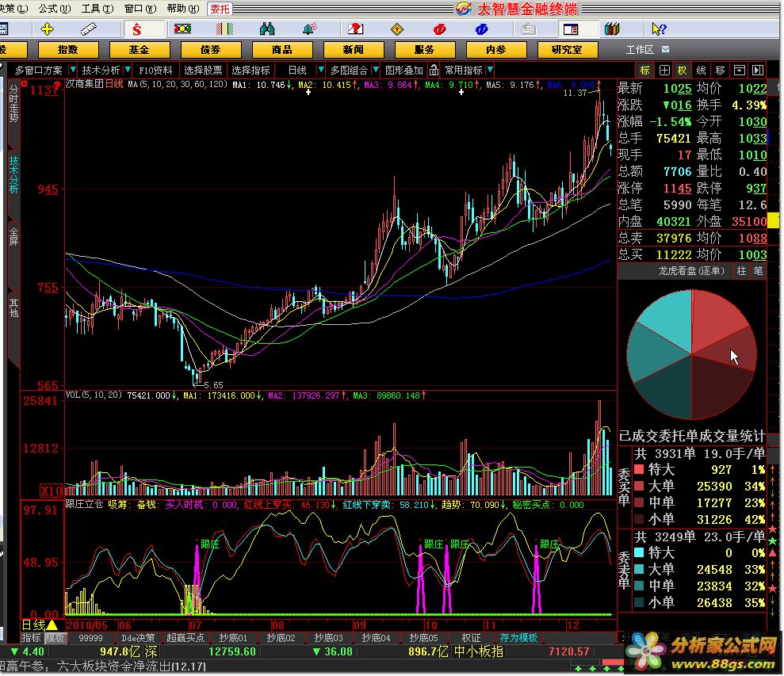Select the 超赢买点 template tab

185,638
